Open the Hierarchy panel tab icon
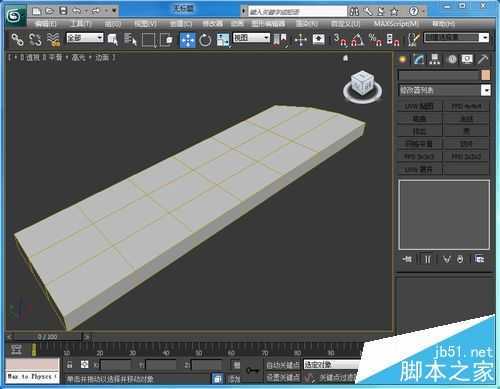 434,59
